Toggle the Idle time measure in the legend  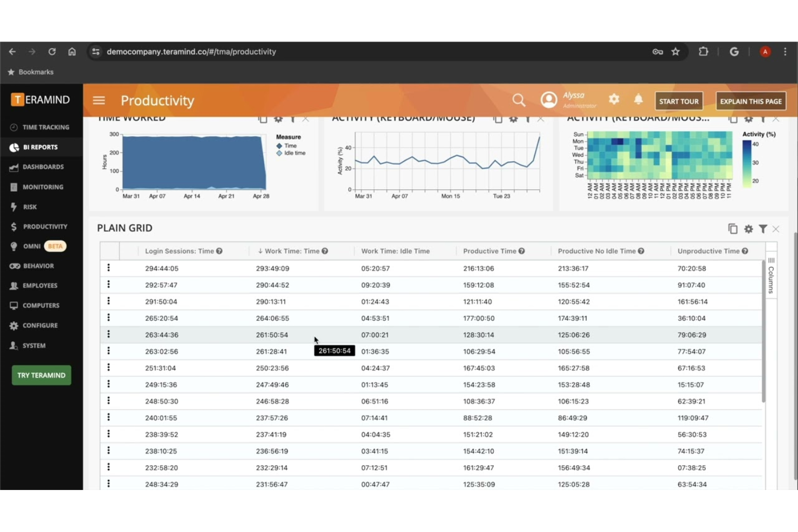coord(291,153)
